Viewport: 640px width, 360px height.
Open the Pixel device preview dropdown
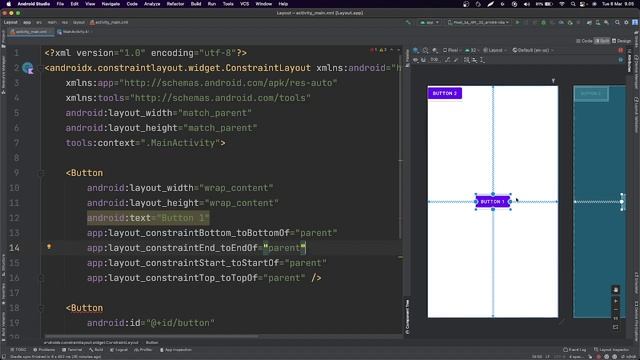[452, 50]
